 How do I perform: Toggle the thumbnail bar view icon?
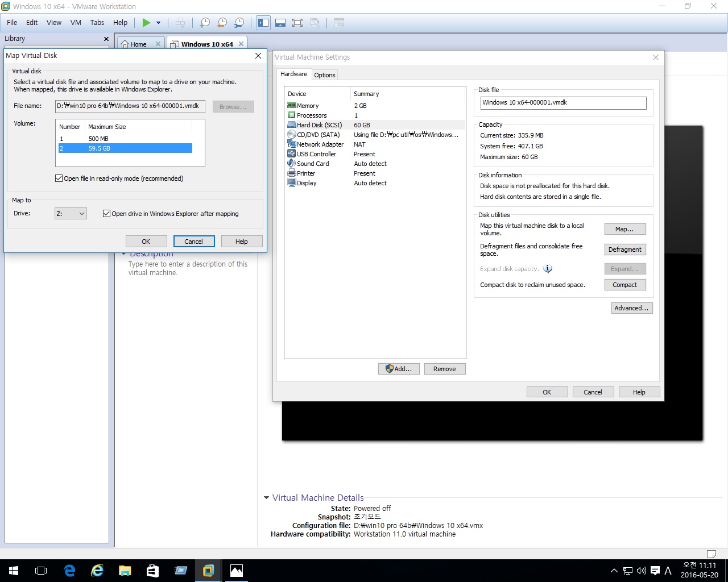[x=280, y=23]
